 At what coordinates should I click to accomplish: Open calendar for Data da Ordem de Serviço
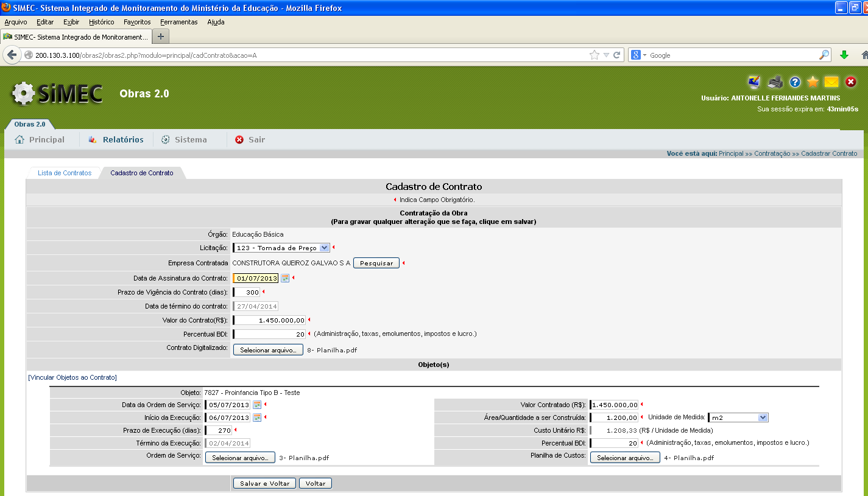[257, 405]
